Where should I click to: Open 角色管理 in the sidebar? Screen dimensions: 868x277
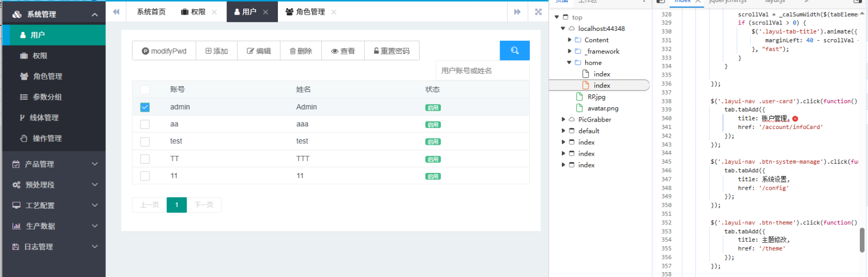tap(54, 76)
